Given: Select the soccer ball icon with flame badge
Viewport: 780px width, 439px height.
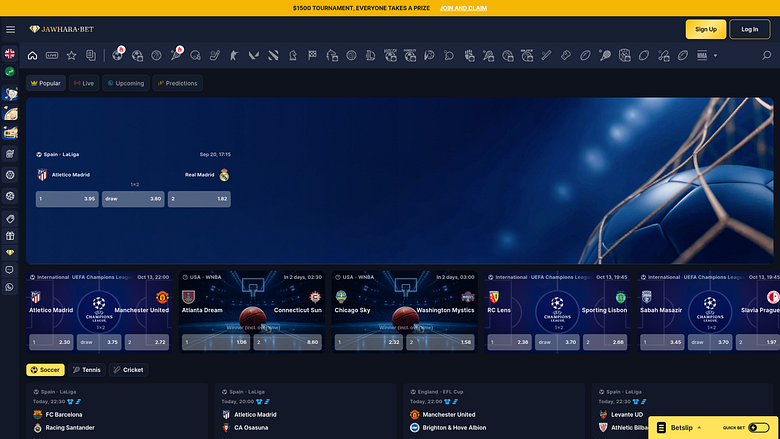Looking at the screenshot, I should (x=118, y=54).
